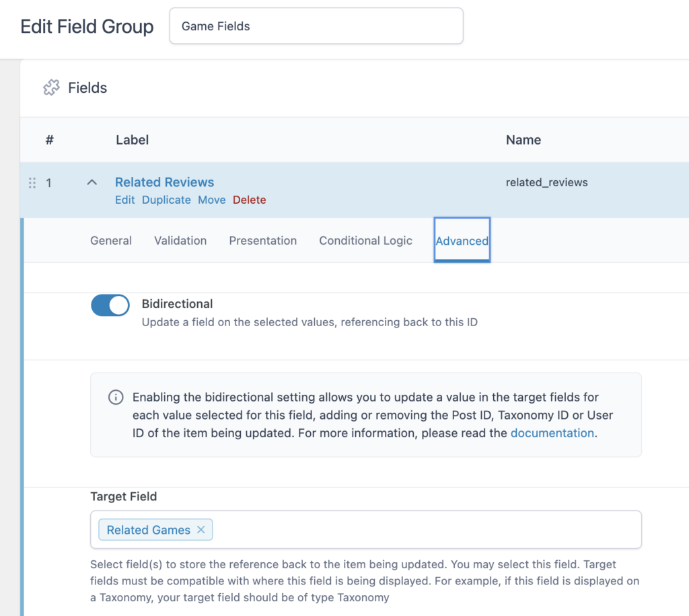Click the Fields section heading text
This screenshot has height=616, width=689.
(x=87, y=87)
